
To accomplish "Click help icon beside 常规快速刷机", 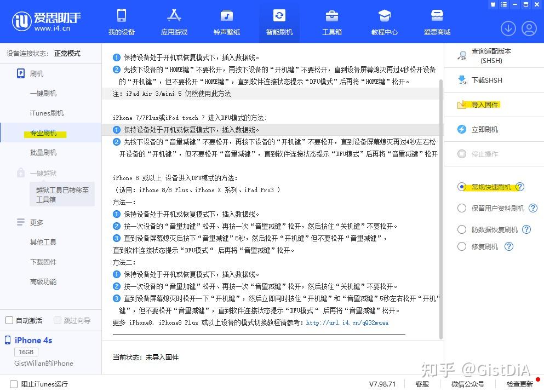I will 520,187.
